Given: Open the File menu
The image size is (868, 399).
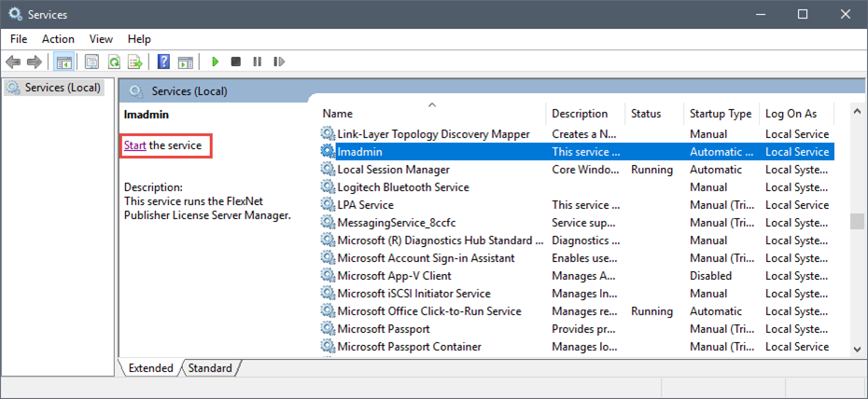Looking at the screenshot, I should (19, 39).
